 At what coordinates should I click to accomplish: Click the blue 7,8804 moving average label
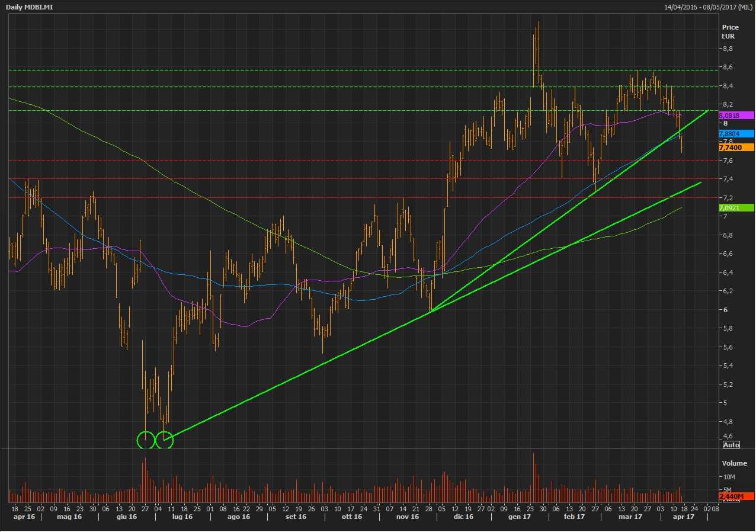(736, 134)
